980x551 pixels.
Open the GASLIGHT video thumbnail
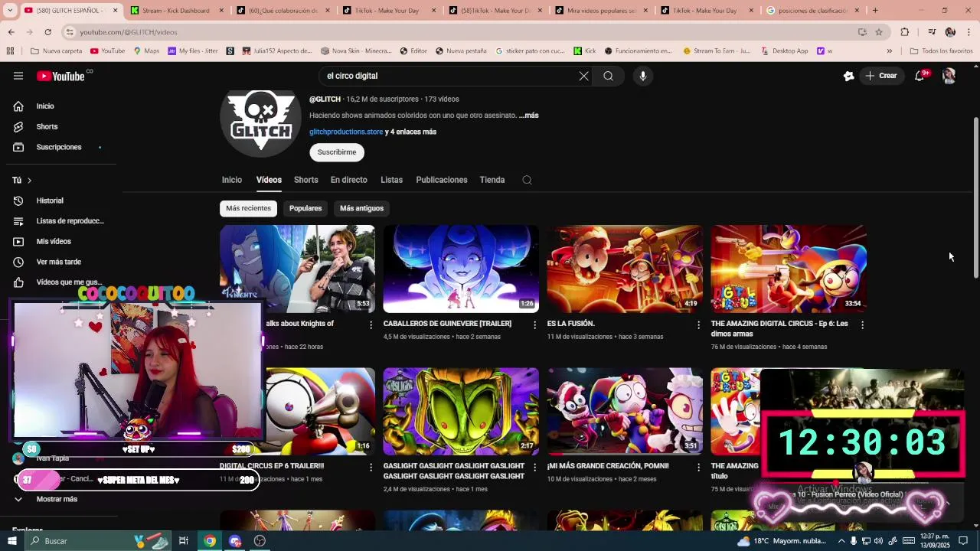461,412
